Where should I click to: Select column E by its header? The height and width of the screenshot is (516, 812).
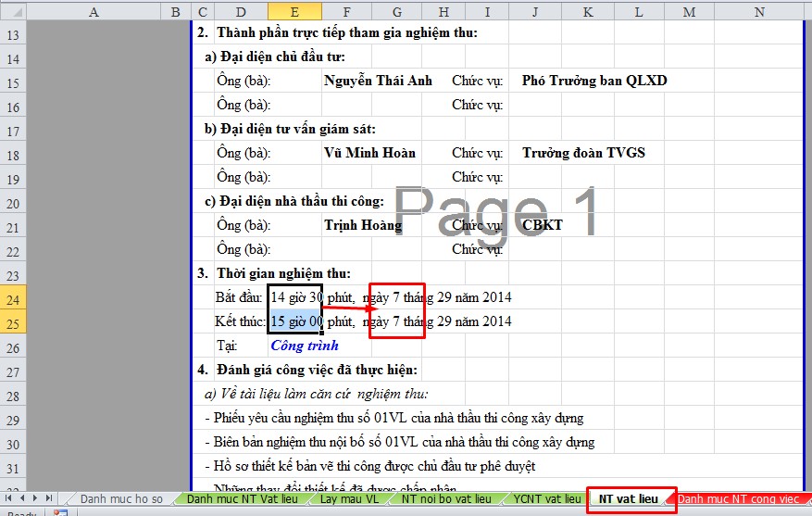[x=294, y=11]
